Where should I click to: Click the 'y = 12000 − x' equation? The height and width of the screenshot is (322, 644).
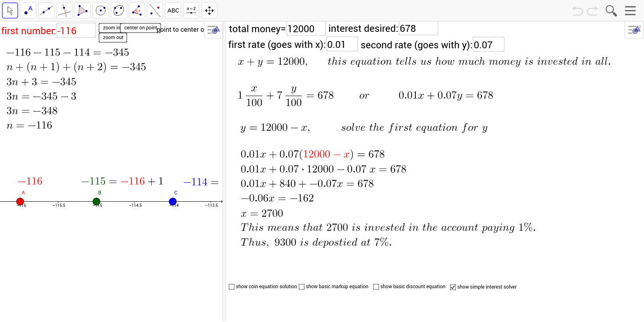tap(275, 128)
